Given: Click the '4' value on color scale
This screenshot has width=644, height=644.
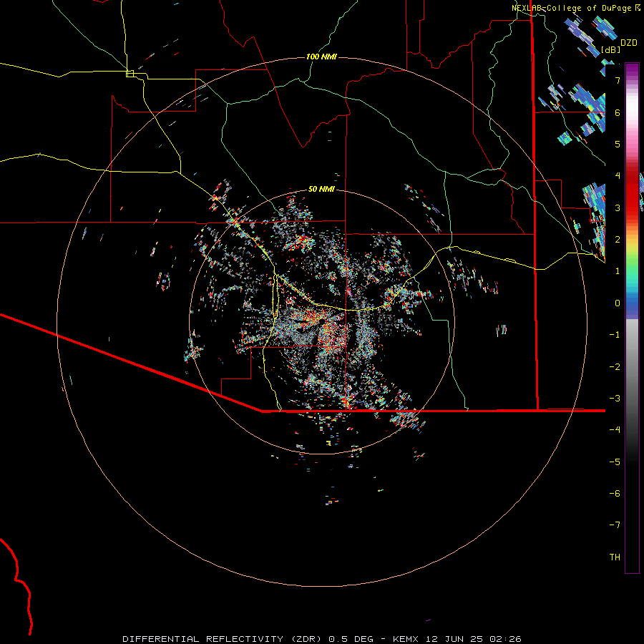Looking at the screenshot, I should tap(618, 176).
